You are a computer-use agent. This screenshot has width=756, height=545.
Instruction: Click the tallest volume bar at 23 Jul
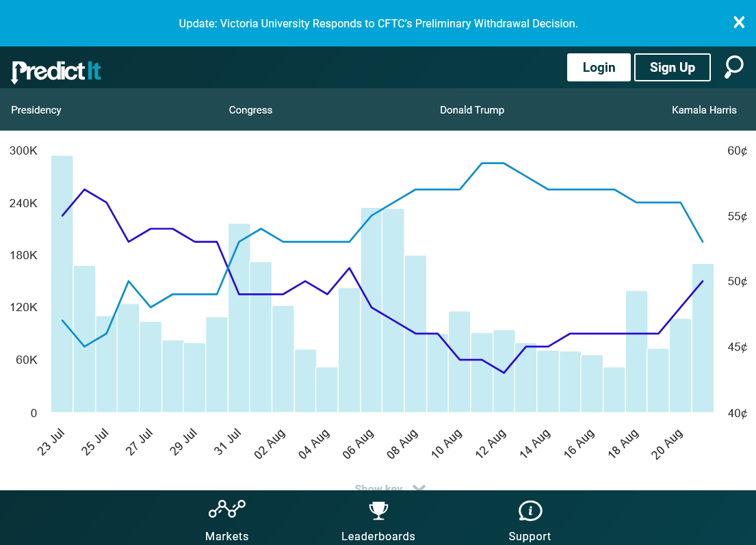(x=62, y=287)
